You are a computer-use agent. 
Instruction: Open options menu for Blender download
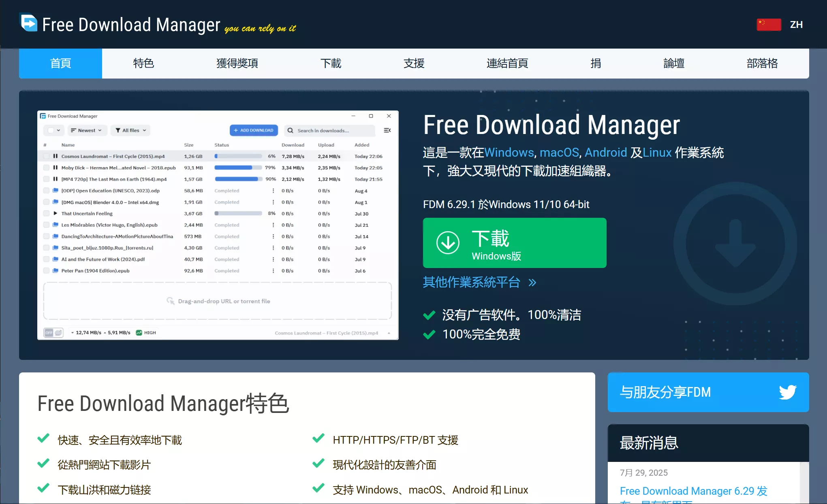pos(274,202)
